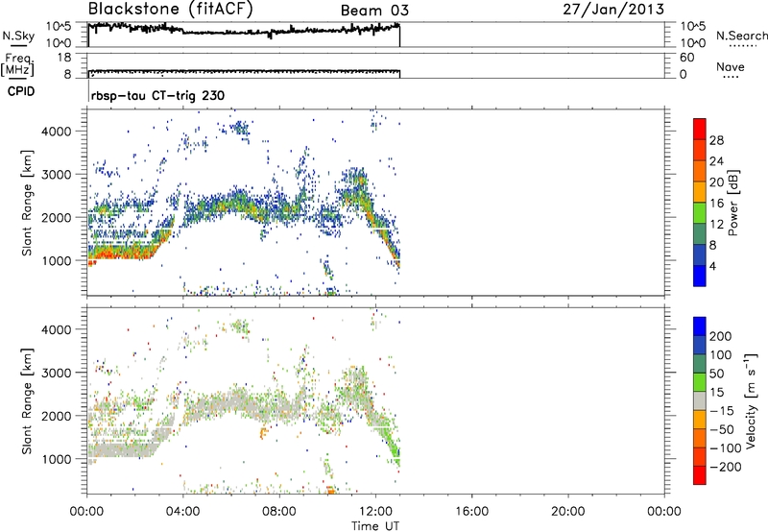The height and width of the screenshot is (532, 768).
Task: Click the '18' frequency tick label
Action: (x=64, y=58)
